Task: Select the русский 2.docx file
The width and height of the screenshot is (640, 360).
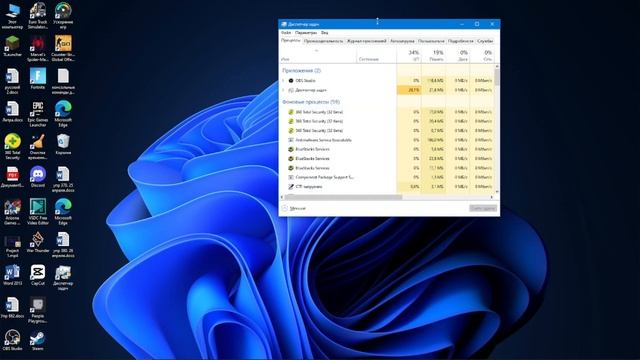Action: tap(12, 81)
